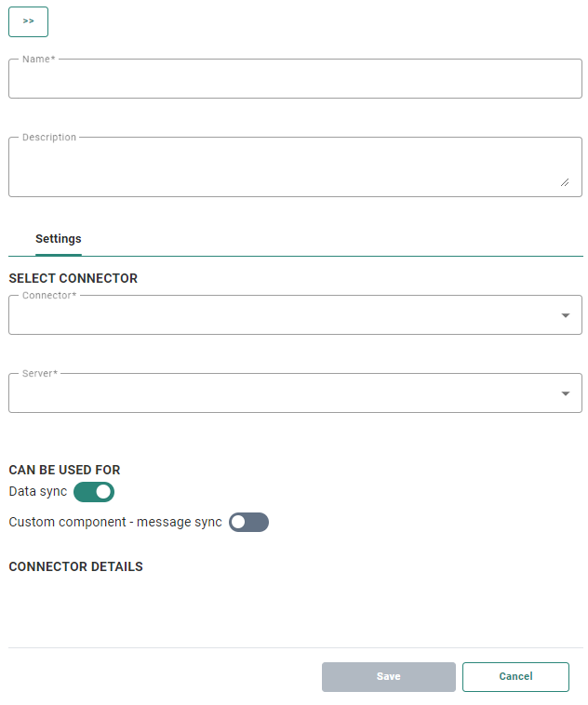This screenshot has width=588, height=705.
Task: Click the Connector dropdown arrow icon
Action: 565,315
